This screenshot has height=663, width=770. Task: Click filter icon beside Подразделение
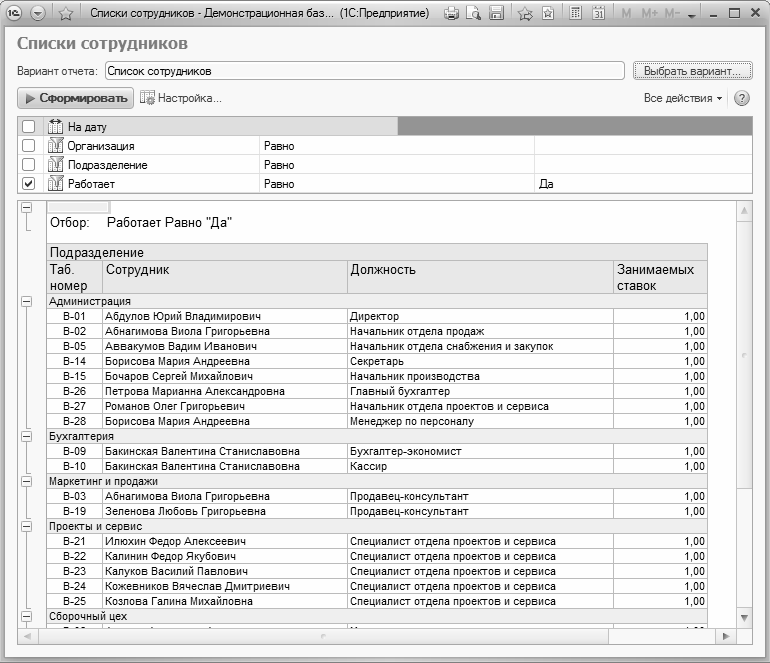coord(55,165)
